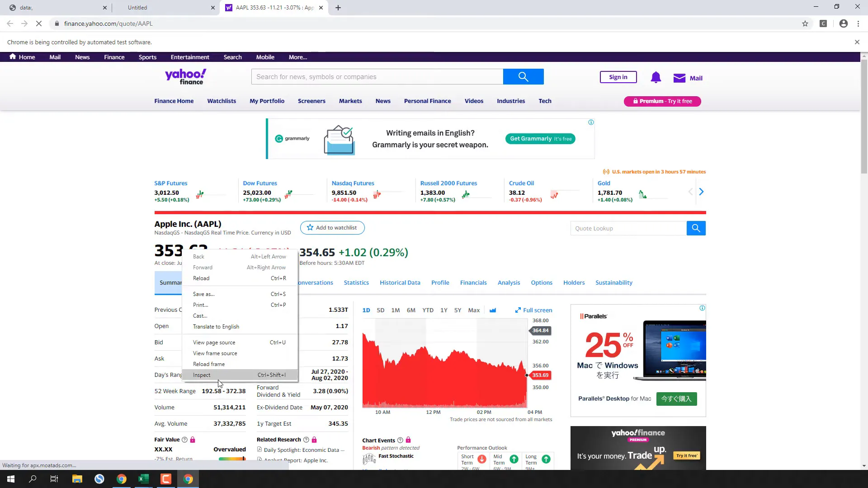
Task: Select the 1D chart range
Action: [x=366, y=310]
